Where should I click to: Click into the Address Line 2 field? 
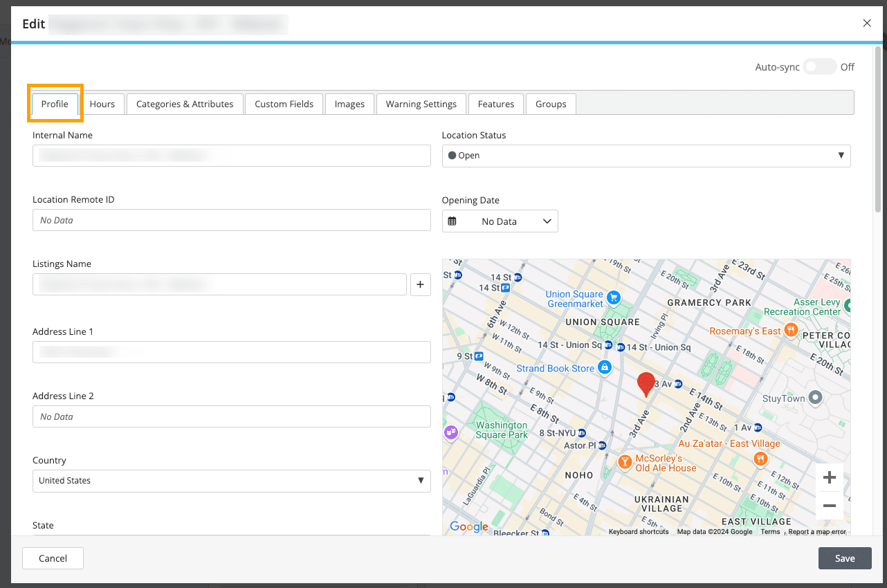tap(232, 416)
